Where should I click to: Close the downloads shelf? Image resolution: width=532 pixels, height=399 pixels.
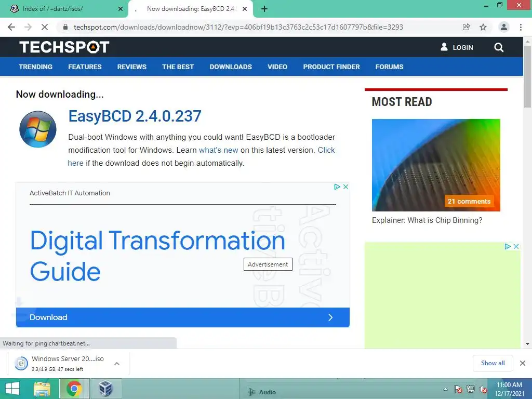click(523, 363)
